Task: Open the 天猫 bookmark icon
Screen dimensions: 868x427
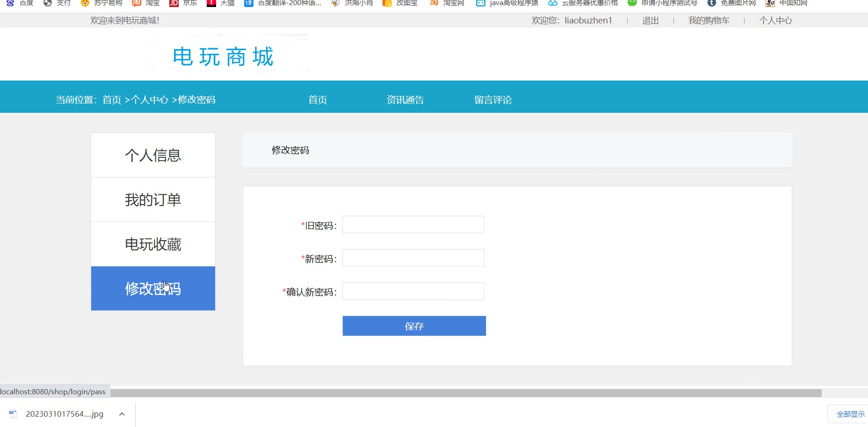Action: pos(211,3)
